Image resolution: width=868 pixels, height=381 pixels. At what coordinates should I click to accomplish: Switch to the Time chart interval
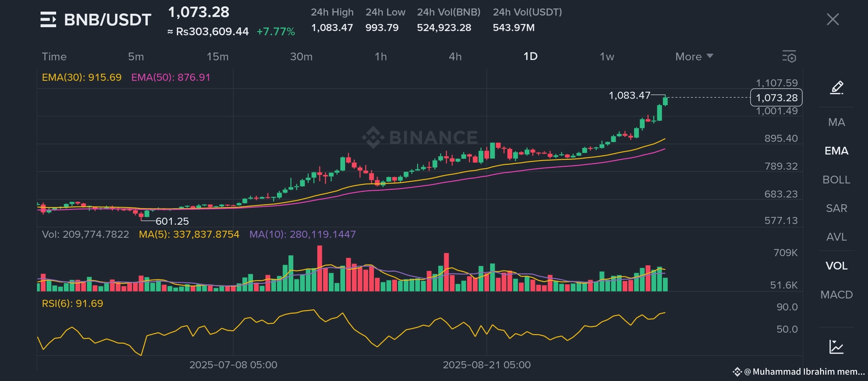(54, 56)
